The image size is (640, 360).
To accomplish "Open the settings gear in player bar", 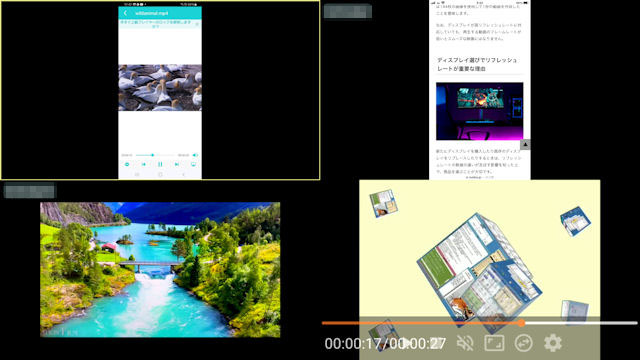I will tap(553, 343).
